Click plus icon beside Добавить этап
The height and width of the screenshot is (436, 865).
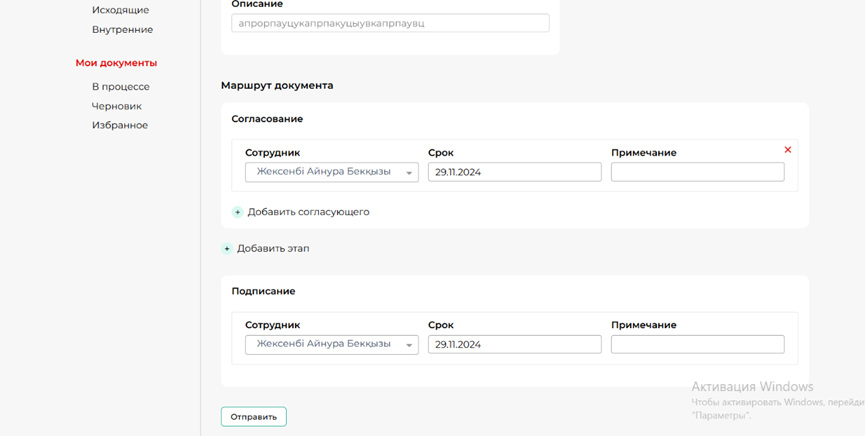click(227, 249)
